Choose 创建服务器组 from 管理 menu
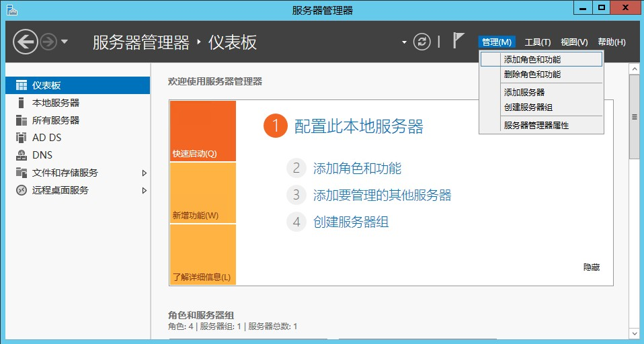The width and height of the screenshot is (644, 344). tap(541, 107)
